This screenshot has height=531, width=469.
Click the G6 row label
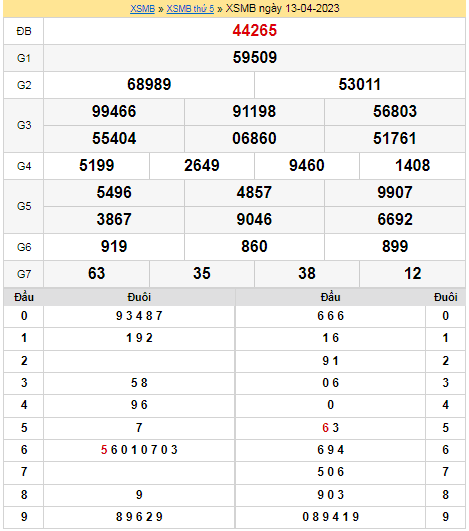pyautogui.click(x=24, y=247)
